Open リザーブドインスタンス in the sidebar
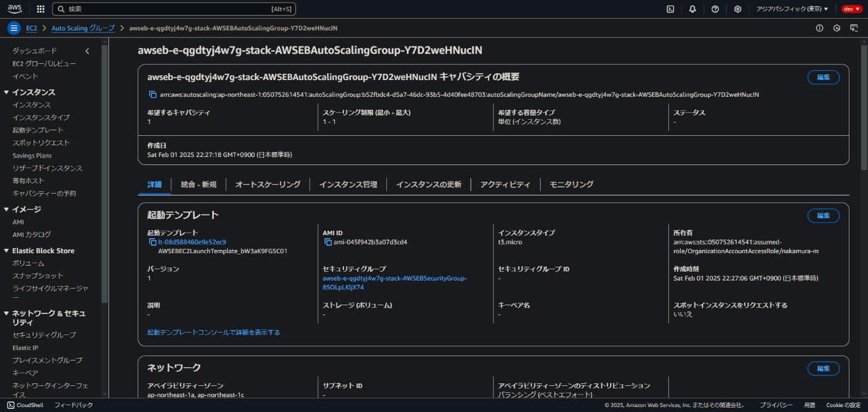This screenshot has height=412, width=868. point(47,168)
